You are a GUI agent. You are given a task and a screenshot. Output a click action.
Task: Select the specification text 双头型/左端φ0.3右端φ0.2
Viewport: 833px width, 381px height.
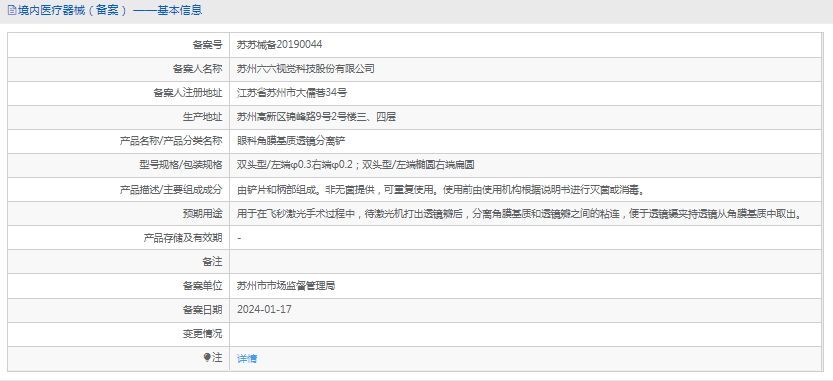(x=295, y=165)
